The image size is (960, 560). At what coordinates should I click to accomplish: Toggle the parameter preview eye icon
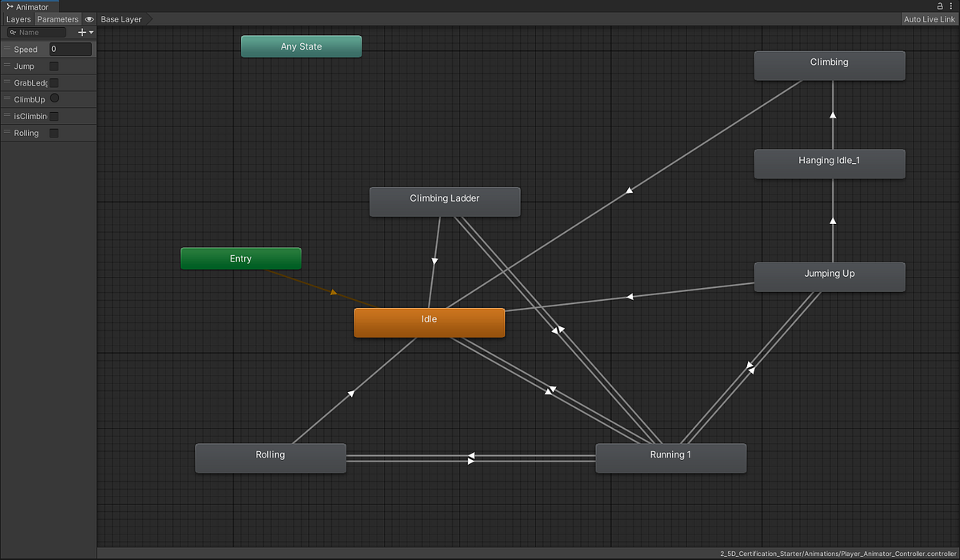88,18
